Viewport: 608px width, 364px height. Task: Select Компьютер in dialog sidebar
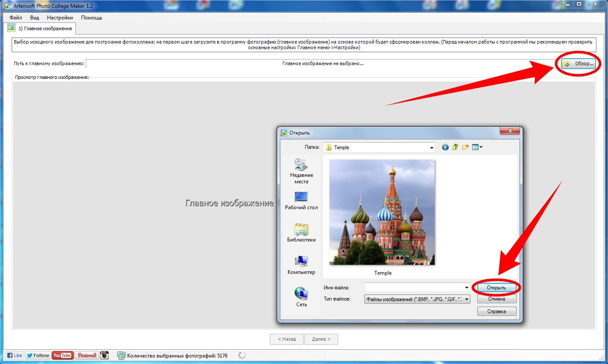tap(301, 265)
